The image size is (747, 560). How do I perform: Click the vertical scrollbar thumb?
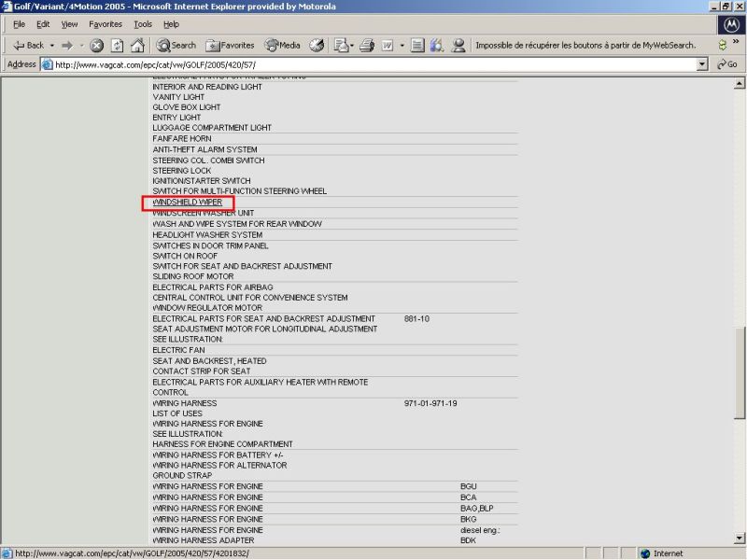(739, 372)
